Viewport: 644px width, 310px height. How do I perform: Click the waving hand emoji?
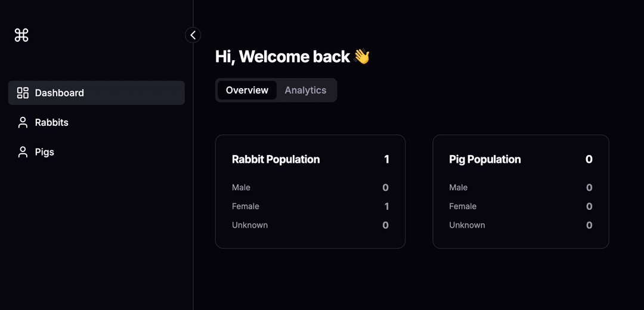coord(361,57)
